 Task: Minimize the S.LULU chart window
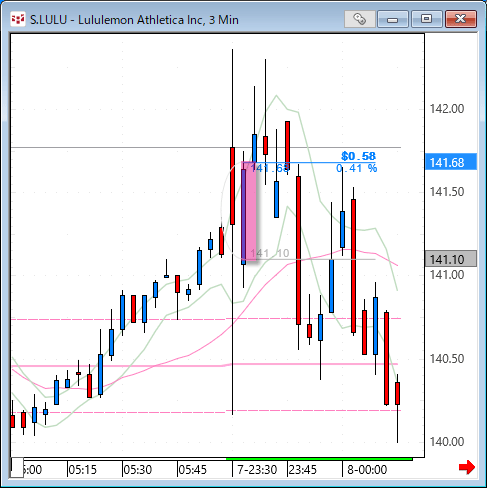pyautogui.click(x=393, y=19)
